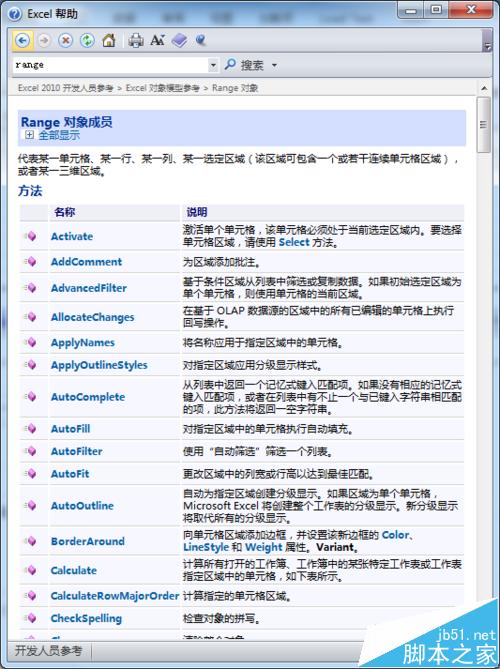Screen dimensions: 500x669
Task: Open breadcrumb 'Excel 对象模型参考'
Action: click(x=163, y=88)
